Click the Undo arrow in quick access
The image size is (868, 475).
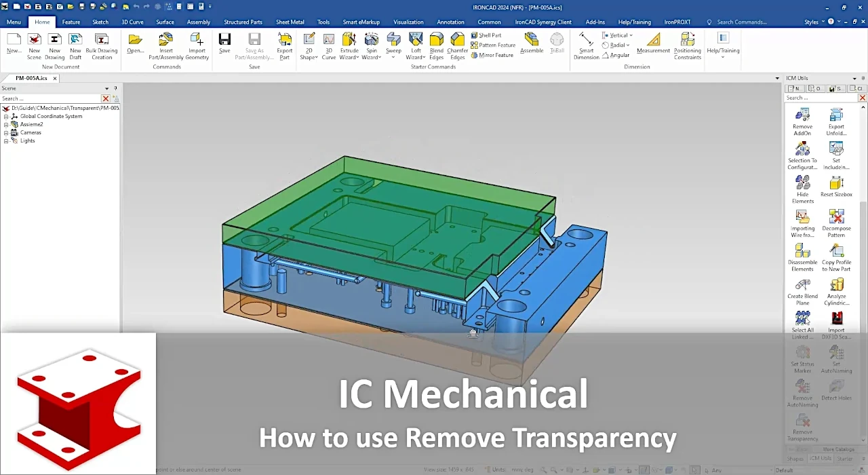click(136, 6)
